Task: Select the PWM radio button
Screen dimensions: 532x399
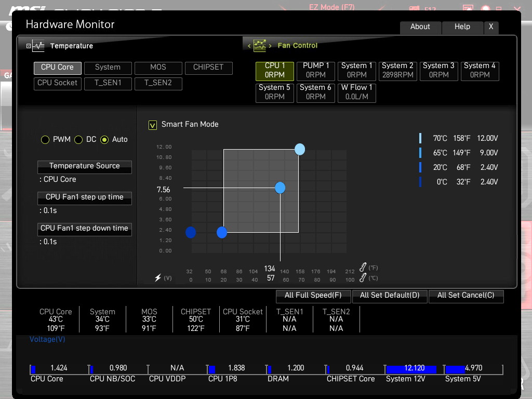Action: 45,139
